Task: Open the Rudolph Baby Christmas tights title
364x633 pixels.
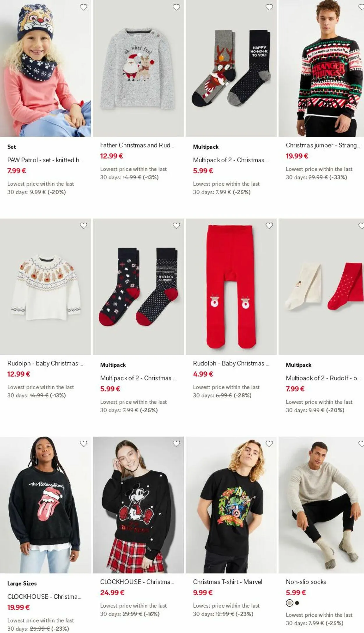Action: coord(231,363)
